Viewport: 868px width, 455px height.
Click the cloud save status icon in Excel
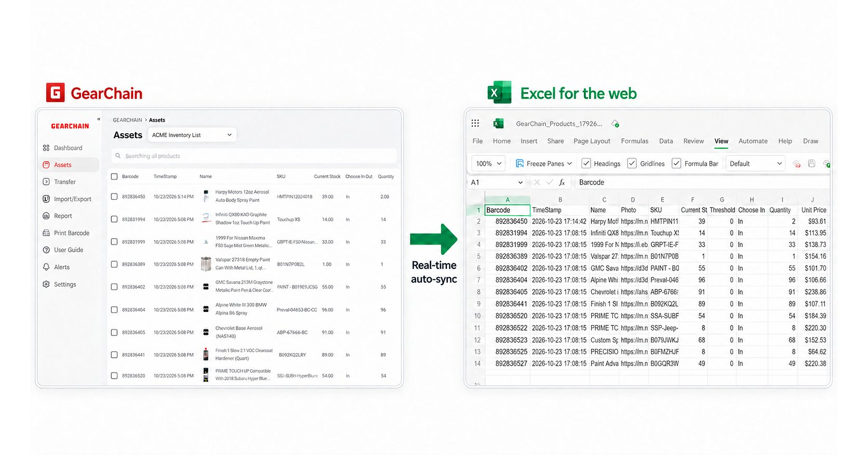(615, 124)
